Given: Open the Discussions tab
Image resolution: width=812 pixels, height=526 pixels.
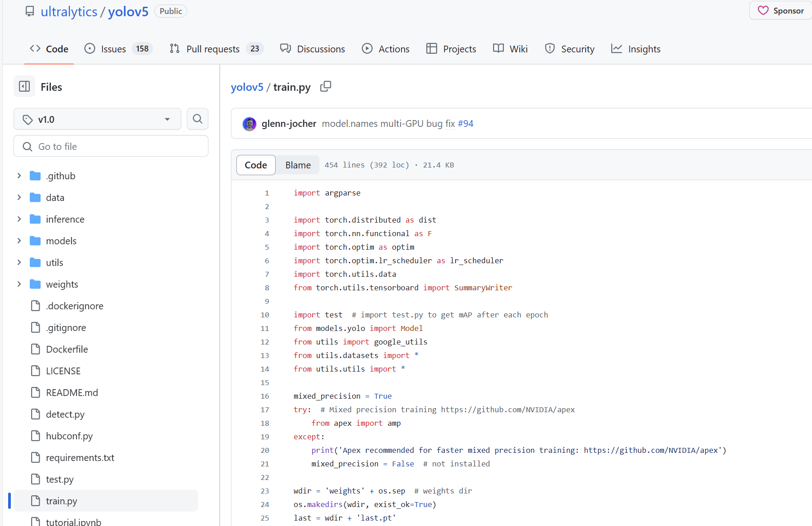Looking at the screenshot, I should pyautogui.click(x=312, y=49).
